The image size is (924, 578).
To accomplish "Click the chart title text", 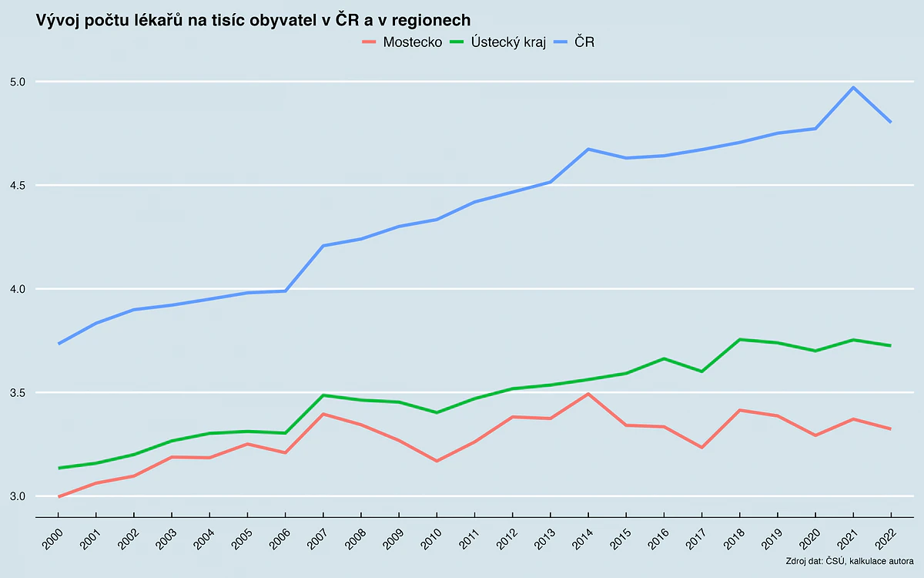I will point(253,19).
